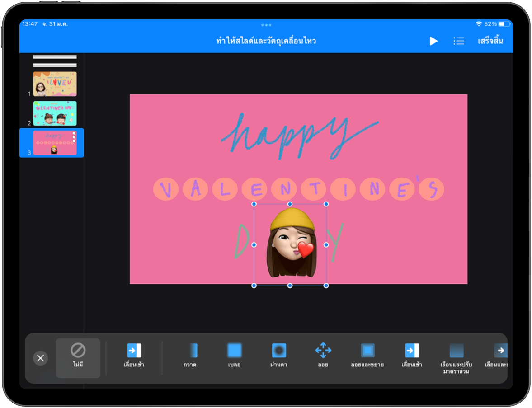
Task: Apply the ลอย (Drift) effect
Action: point(323,355)
